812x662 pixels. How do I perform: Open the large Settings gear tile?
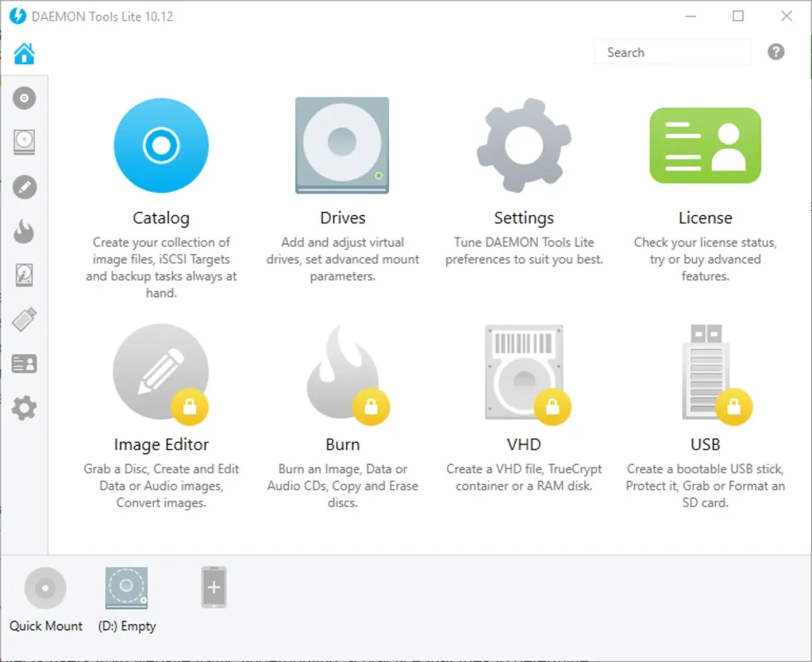524,146
